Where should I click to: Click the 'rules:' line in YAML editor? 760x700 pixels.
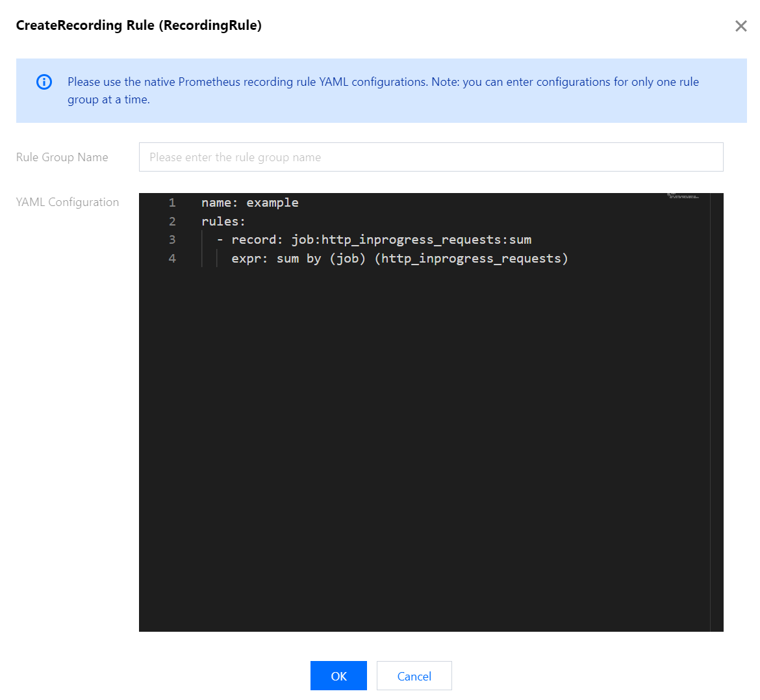click(223, 221)
